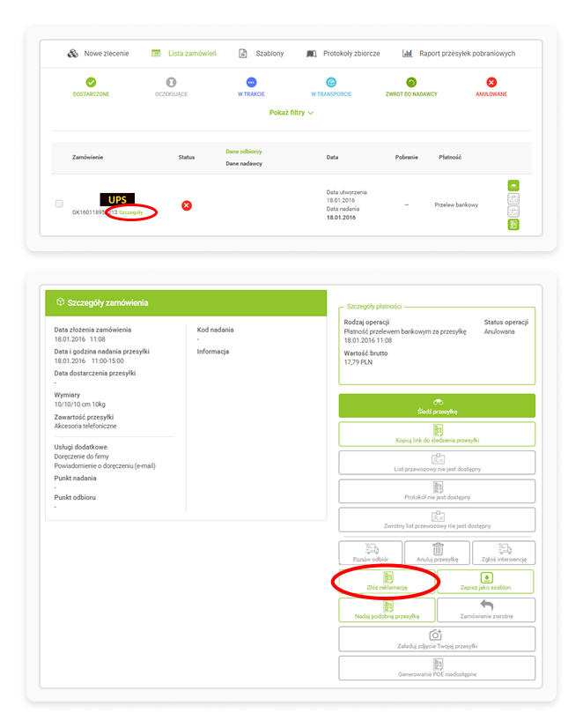Click the Nadaj podobną przesyłkę button
The height and width of the screenshot is (728, 583).
point(387,610)
